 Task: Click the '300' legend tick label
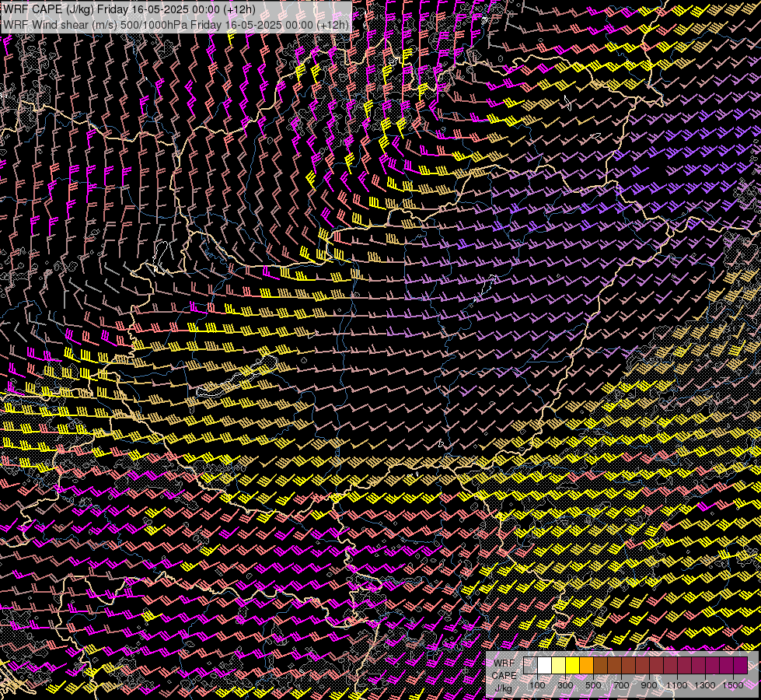[565, 685]
